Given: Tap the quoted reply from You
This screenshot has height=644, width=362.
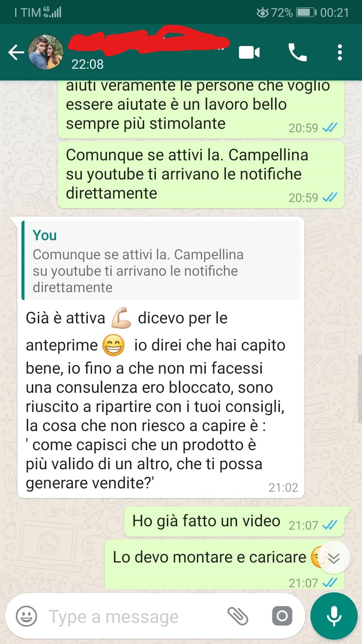Looking at the screenshot, I should 161,261.
